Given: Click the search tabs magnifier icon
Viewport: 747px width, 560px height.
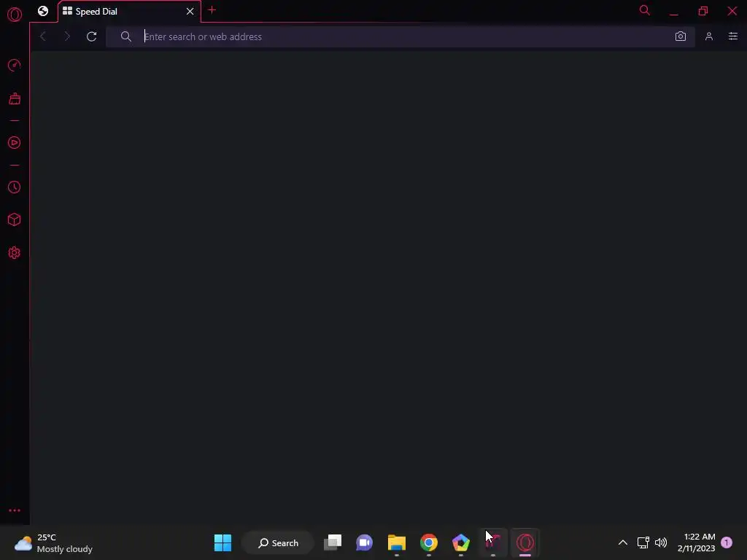Looking at the screenshot, I should click(645, 10).
